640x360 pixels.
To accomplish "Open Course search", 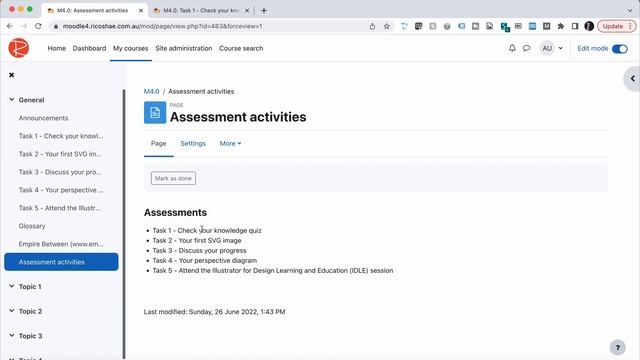I will tap(241, 48).
